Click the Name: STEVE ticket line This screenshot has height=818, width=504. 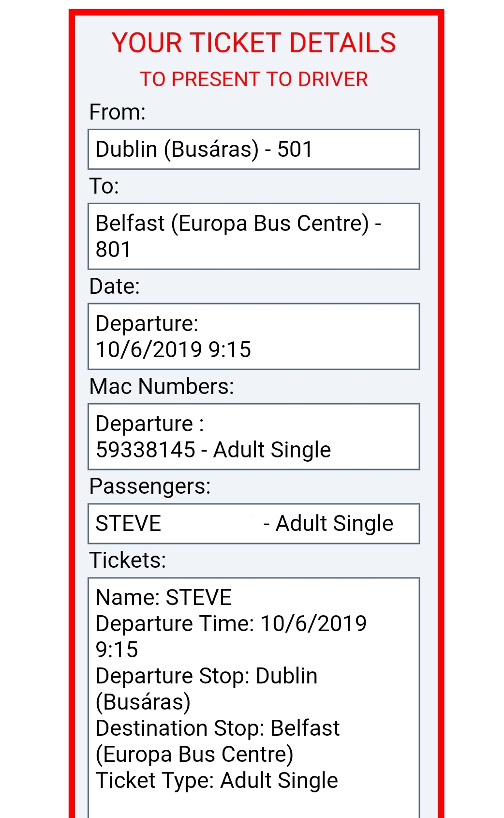click(x=163, y=598)
